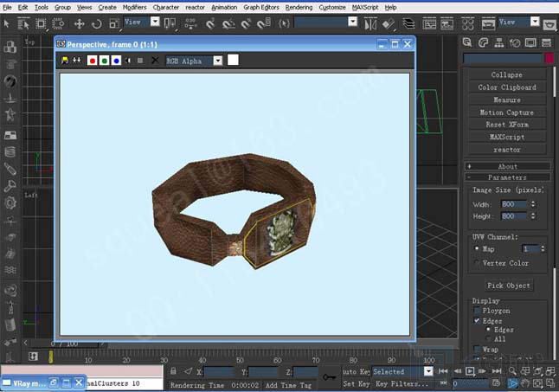Viewport: 559px width, 392px height.
Task: Click red object color swatch
Action: (549, 58)
